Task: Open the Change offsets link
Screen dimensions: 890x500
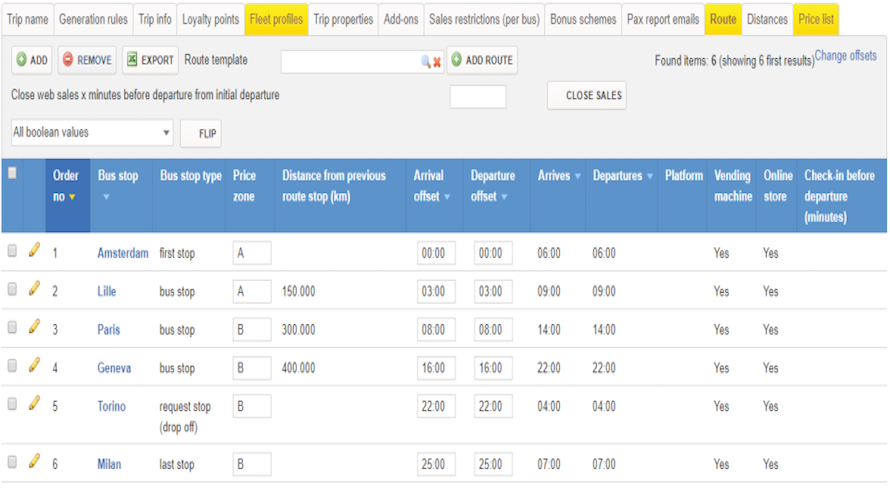Action: [845, 56]
